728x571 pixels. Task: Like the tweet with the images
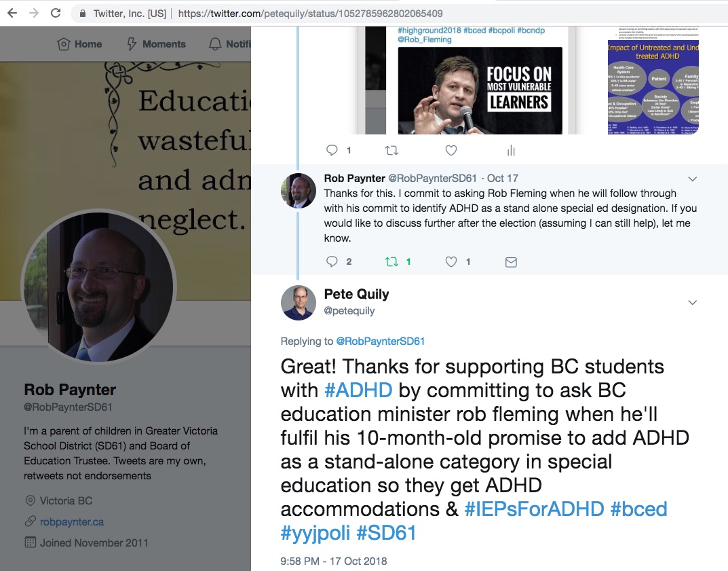click(x=451, y=150)
